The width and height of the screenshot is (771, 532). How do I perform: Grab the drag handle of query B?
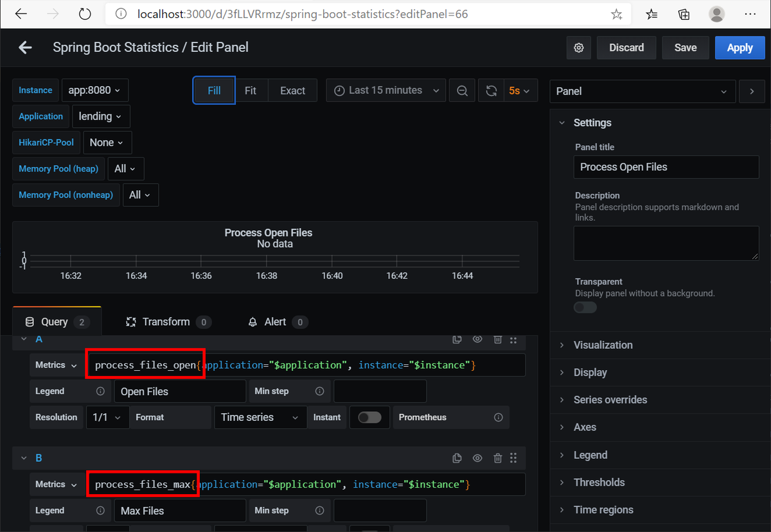pyautogui.click(x=513, y=458)
